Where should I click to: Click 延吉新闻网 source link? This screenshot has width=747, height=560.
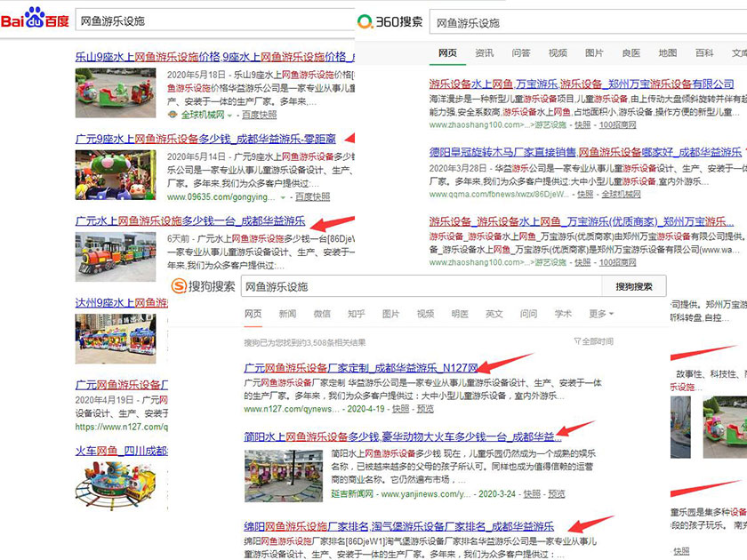[x=352, y=494]
